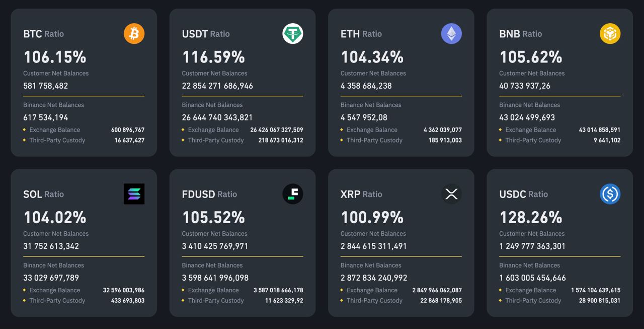The width and height of the screenshot is (644, 329).
Task: Click SOL Third-Party Custody row label
Action: point(57,300)
